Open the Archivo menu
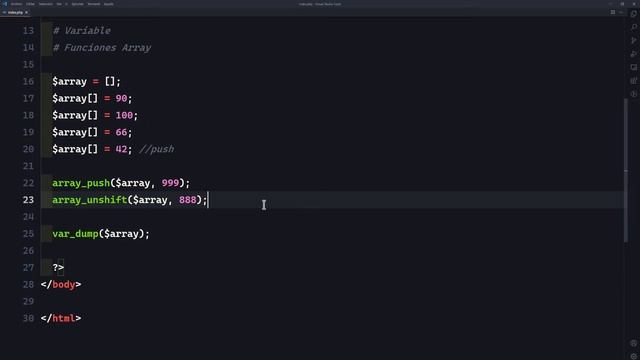640x360 pixels. pyautogui.click(x=16, y=4)
